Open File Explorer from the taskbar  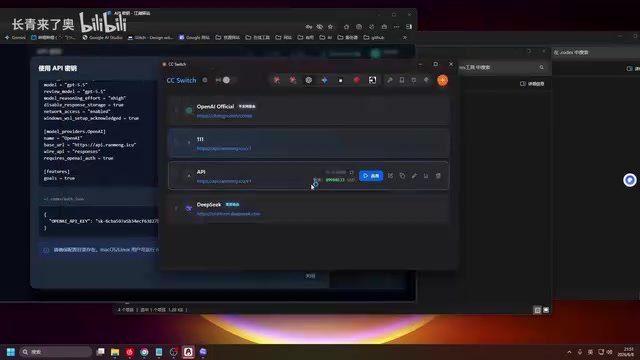tap(115, 352)
